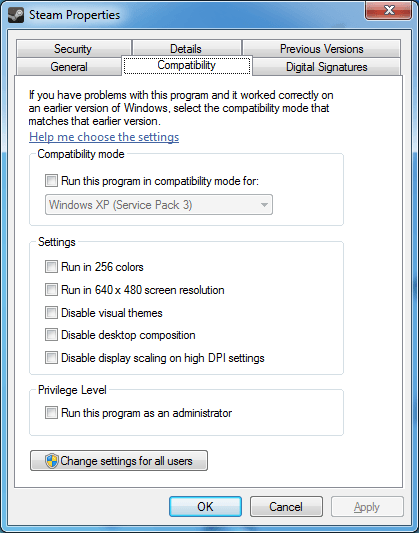This screenshot has width=419, height=533.
Task: Enable Disable display scaling on high DPI
Action: [51, 358]
